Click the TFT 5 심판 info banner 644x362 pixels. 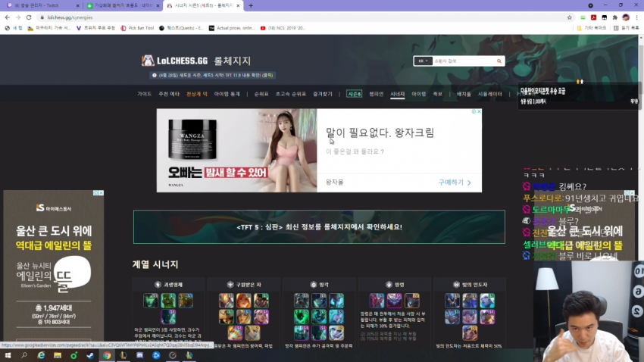pos(319,227)
